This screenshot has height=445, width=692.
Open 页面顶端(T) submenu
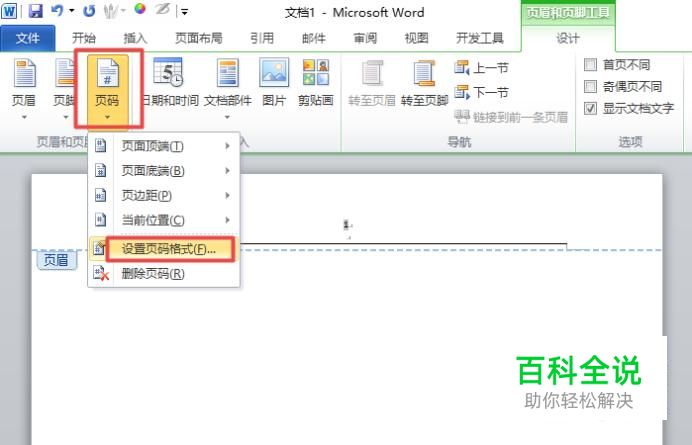coord(164,146)
